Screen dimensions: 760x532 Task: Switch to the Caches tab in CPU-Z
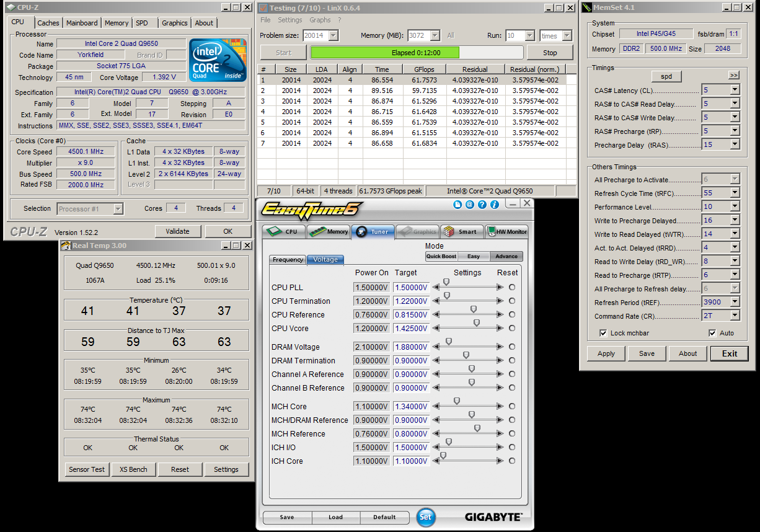coord(48,23)
